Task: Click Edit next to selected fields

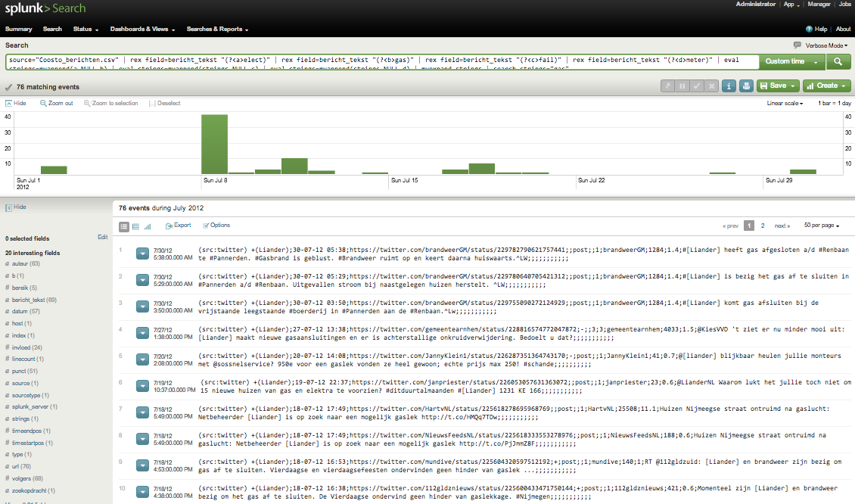Action: point(102,238)
